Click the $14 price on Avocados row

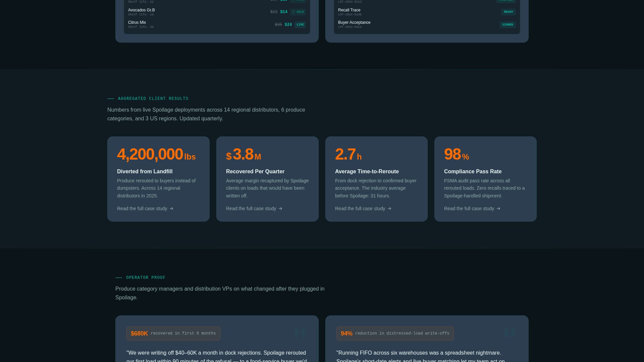click(x=284, y=12)
